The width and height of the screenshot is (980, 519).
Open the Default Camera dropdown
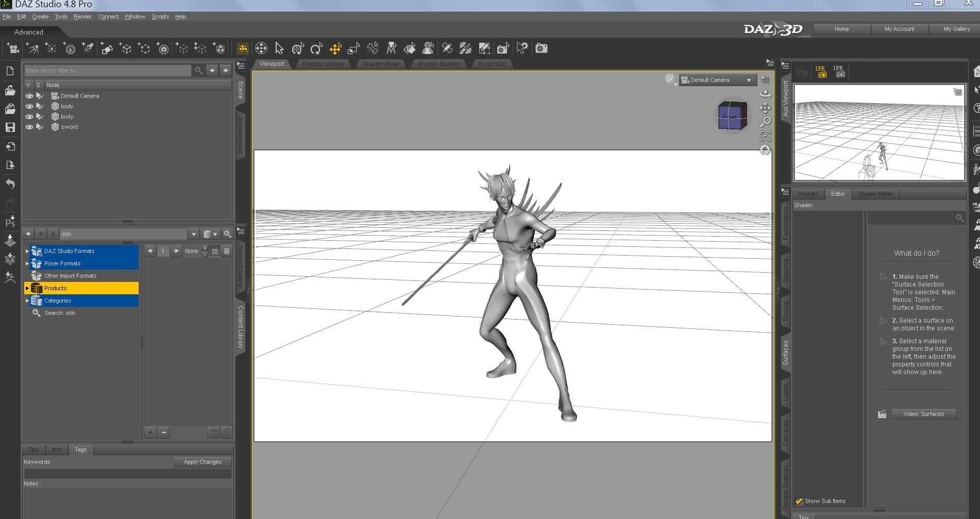(717, 80)
